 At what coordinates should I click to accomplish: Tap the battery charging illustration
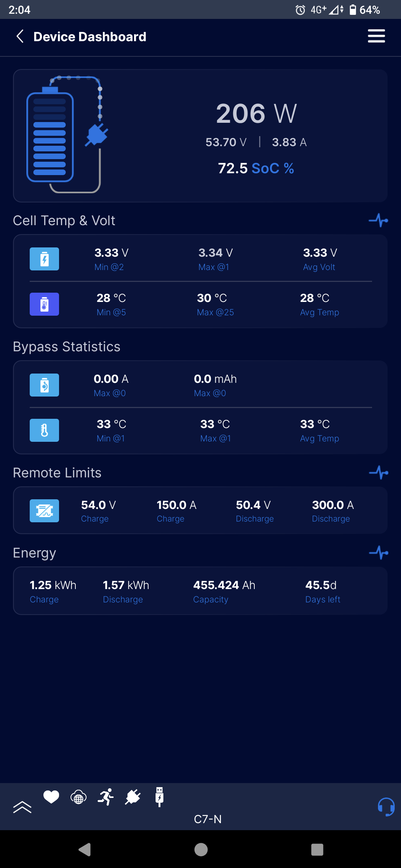coord(67,135)
